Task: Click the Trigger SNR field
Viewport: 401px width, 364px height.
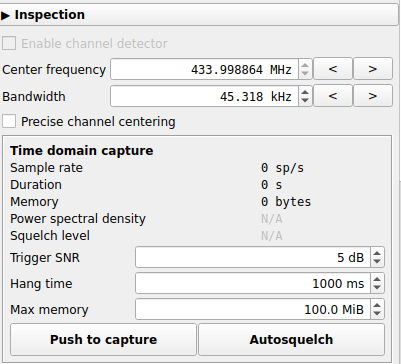Action: pyautogui.click(x=253, y=257)
